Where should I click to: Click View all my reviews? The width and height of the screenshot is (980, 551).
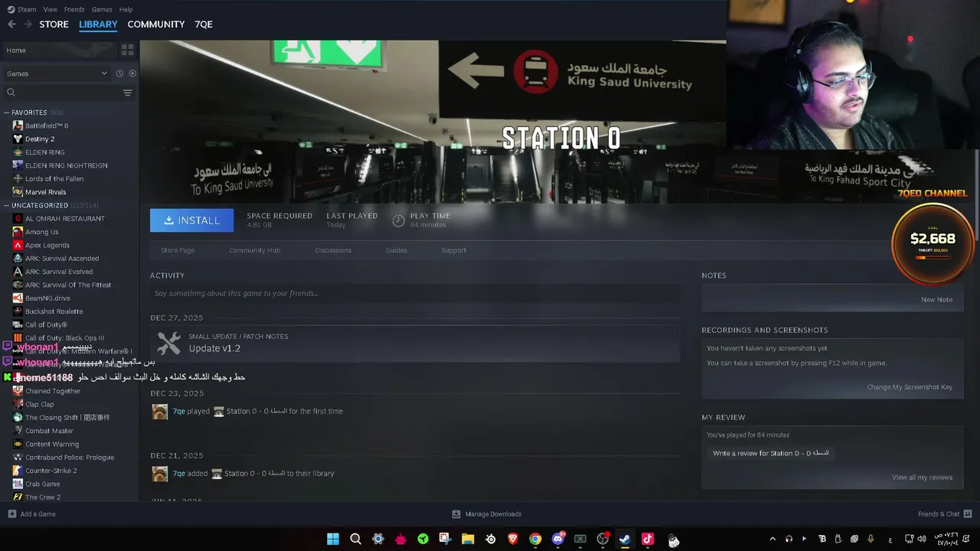tap(923, 478)
